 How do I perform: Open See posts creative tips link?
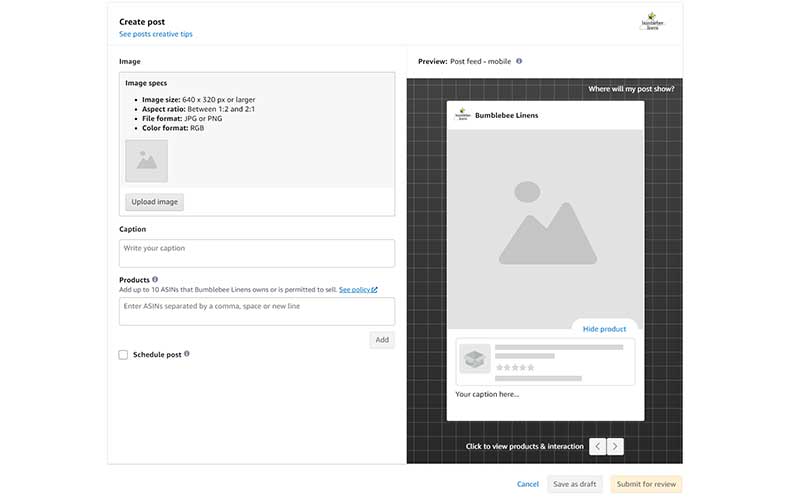tap(156, 34)
